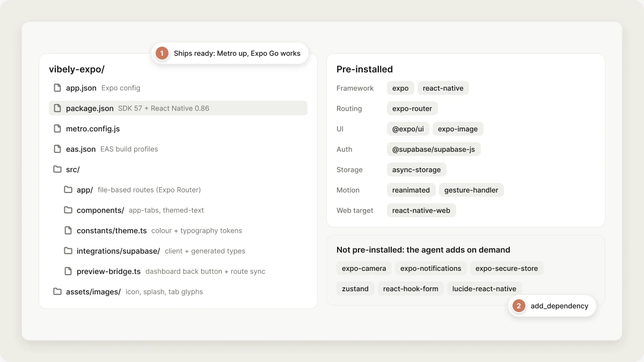Click the folder icon next to components/

tap(68, 210)
